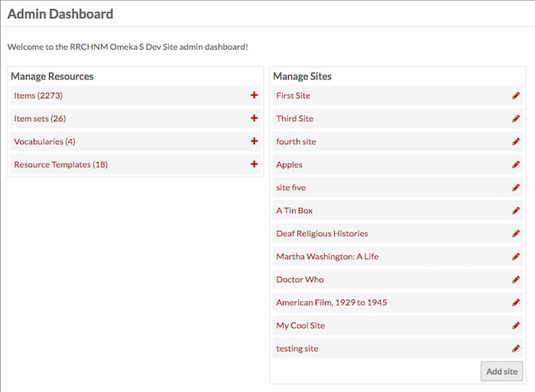
Task: Click plus icon beside Vocabularies
Action: pos(254,141)
